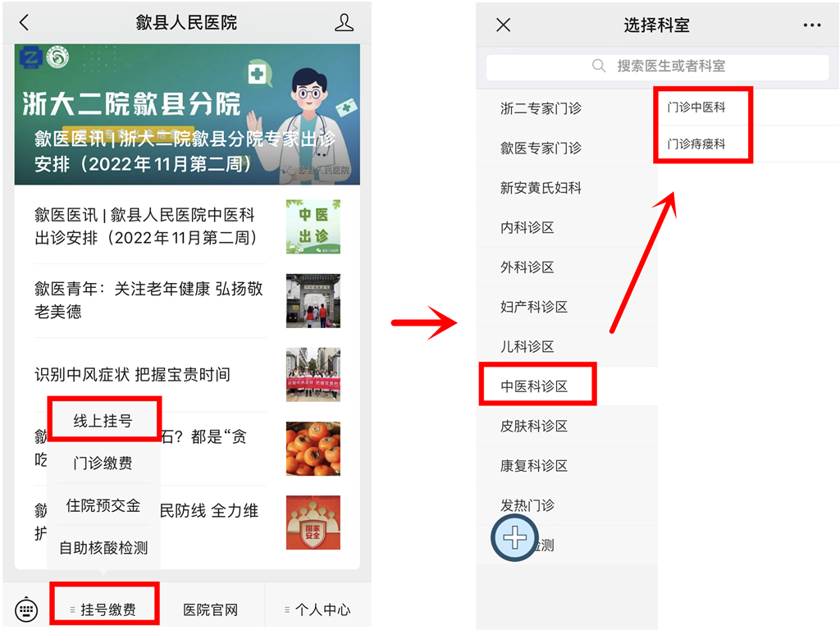Focus the 搜索医生或者科室 search field

click(657, 66)
